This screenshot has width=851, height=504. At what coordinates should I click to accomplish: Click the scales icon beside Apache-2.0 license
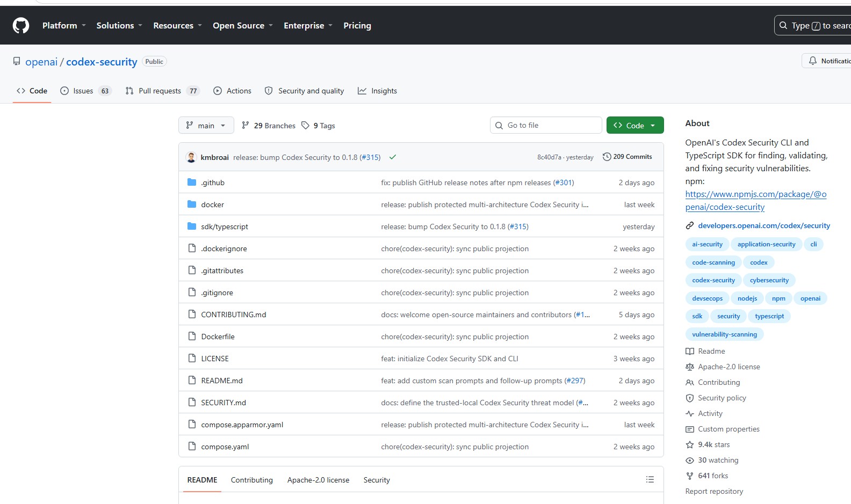(x=690, y=367)
